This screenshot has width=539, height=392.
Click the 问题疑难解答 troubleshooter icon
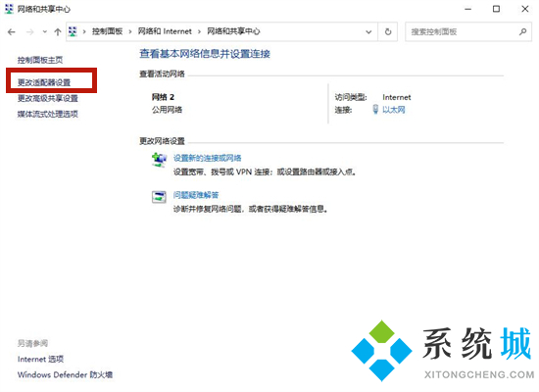tap(159, 197)
